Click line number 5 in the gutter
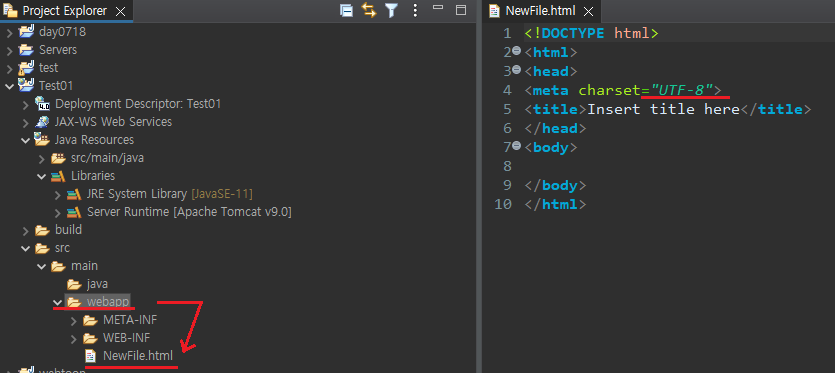Screen dimensions: 835x373 (x=507, y=110)
